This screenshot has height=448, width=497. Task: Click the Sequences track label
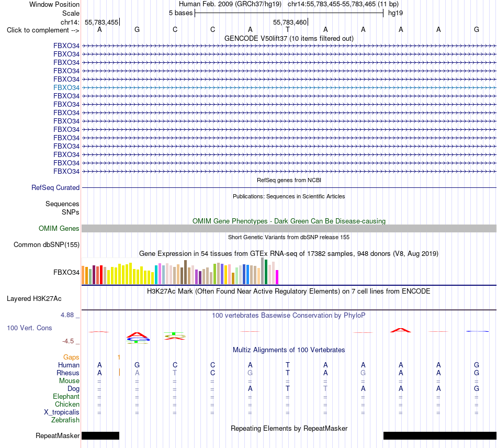[62, 204]
